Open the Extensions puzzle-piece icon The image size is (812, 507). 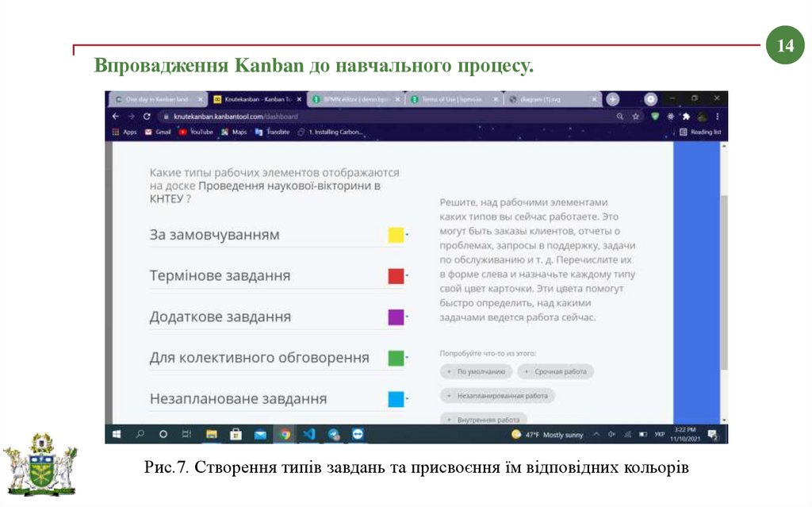pos(686,117)
